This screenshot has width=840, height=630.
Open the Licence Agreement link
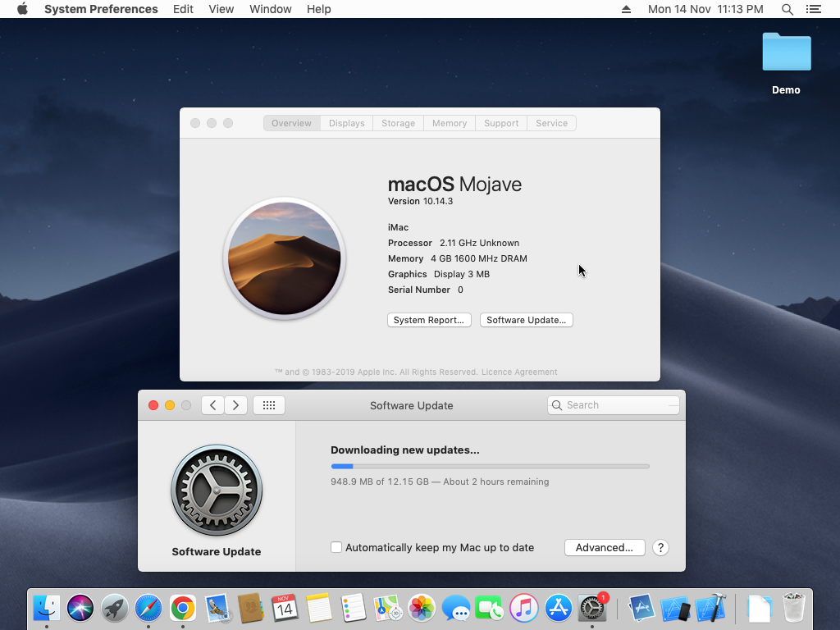click(519, 372)
